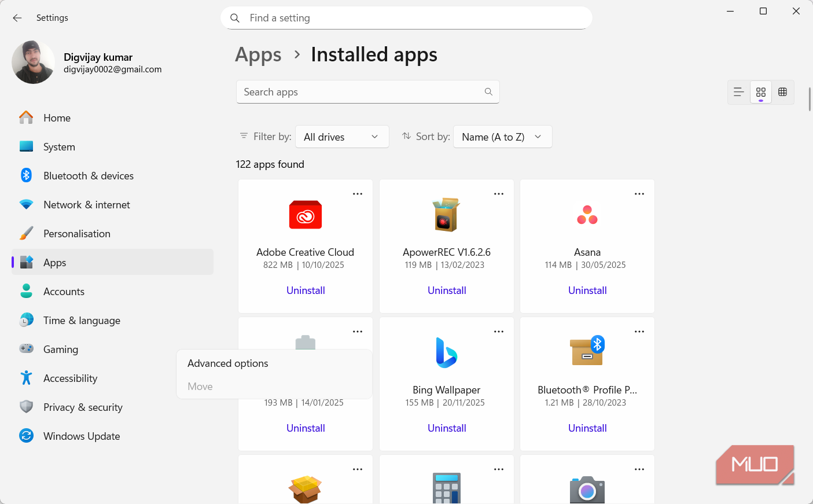Click the user profile picture
The height and width of the screenshot is (504, 813).
point(33,62)
